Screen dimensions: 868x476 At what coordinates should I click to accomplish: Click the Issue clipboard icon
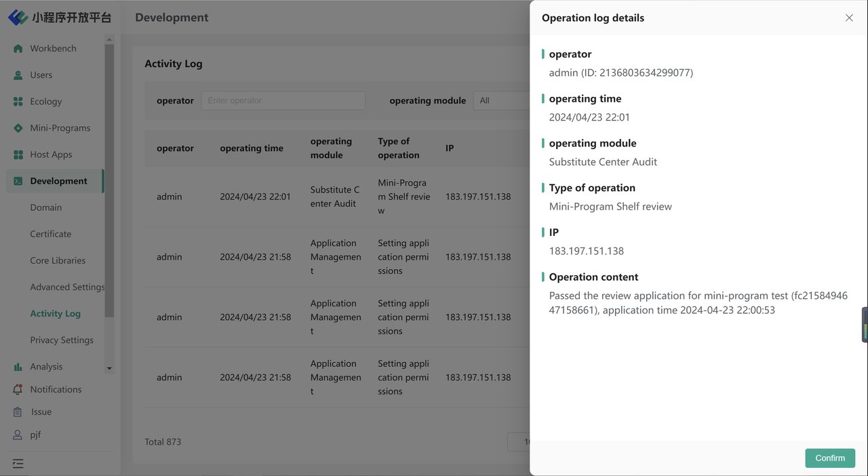[18, 412]
